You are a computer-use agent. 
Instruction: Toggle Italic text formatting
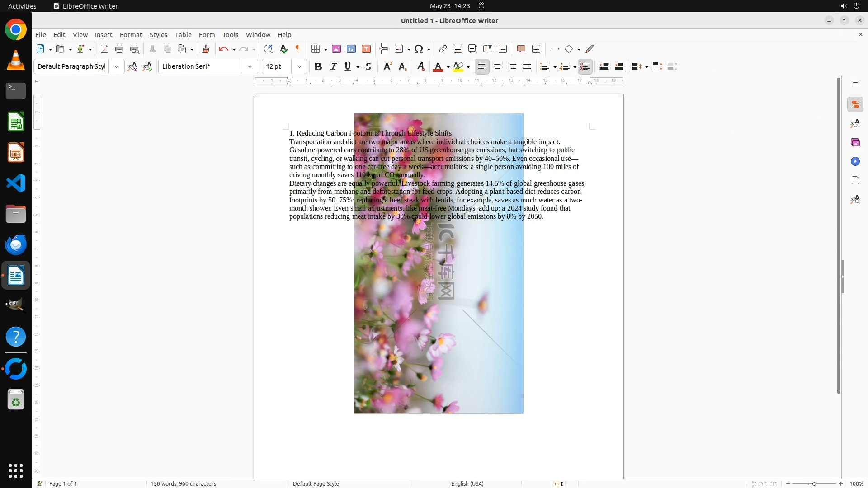[x=333, y=66]
